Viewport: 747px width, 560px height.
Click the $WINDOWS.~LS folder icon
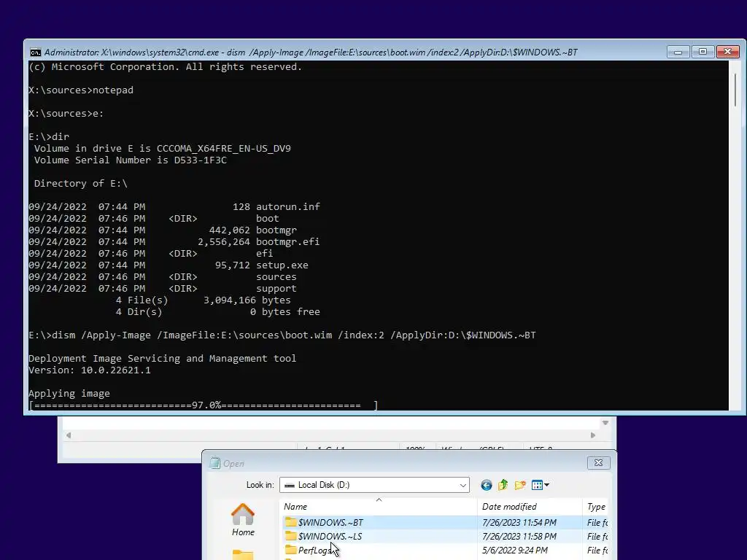pyautogui.click(x=290, y=536)
